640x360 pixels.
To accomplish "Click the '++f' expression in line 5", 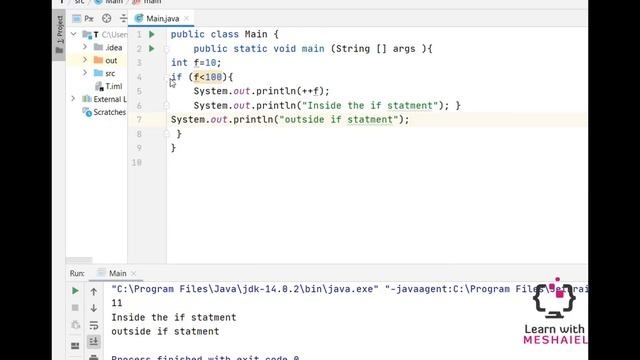I will click(310, 91).
